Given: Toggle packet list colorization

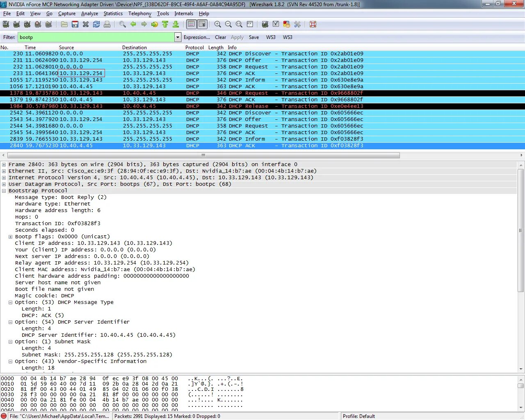Looking at the screenshot, I should [x=192, y=24].
